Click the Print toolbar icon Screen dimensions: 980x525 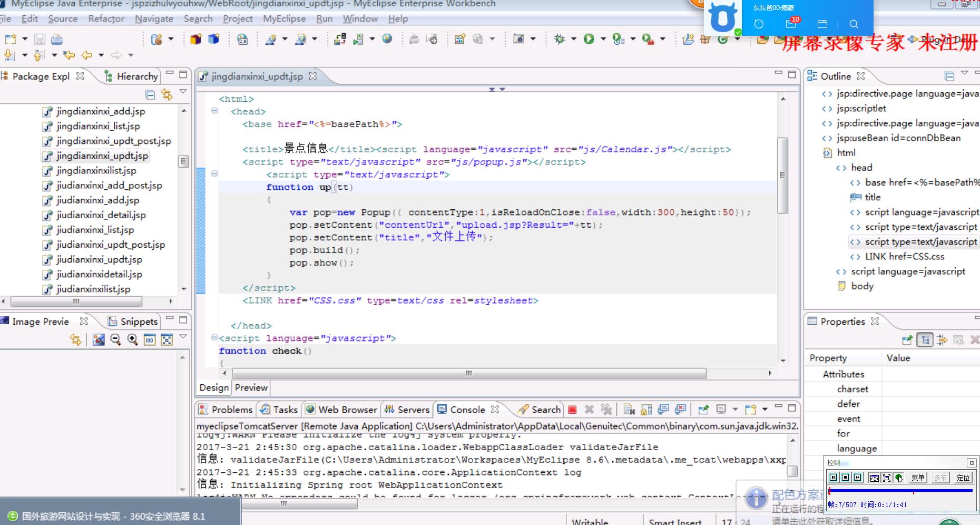pos(56,39)
